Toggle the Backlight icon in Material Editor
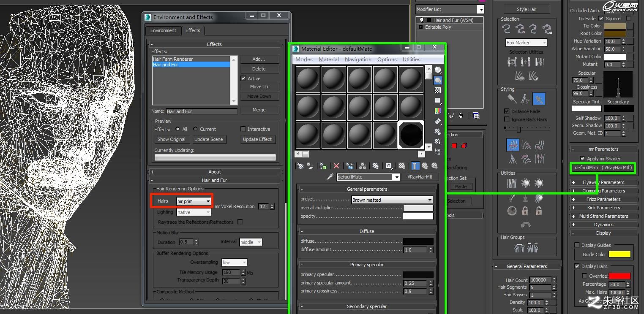Viewport: 644px width, 314px height. pyautogui.click(x=438, y=80)
